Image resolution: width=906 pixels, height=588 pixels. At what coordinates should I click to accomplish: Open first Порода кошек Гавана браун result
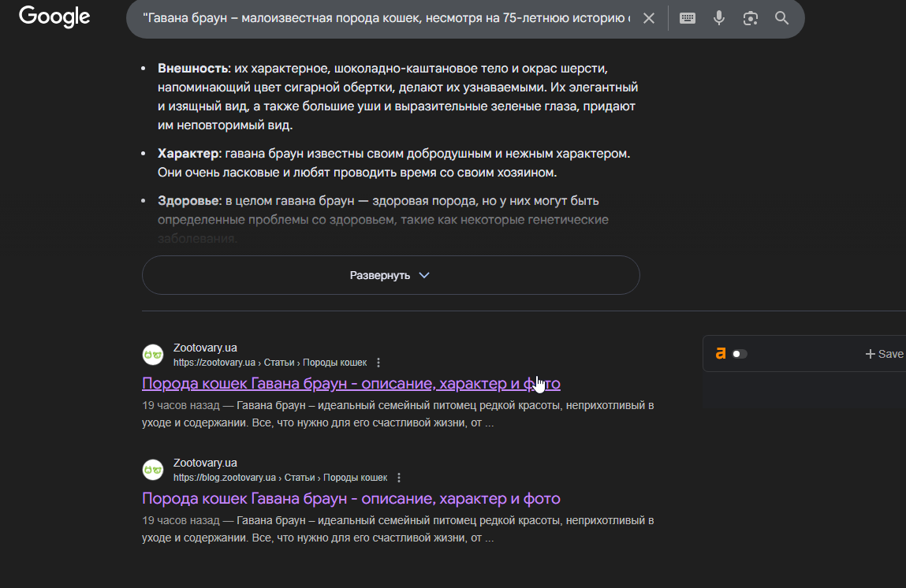click(351, 384)
